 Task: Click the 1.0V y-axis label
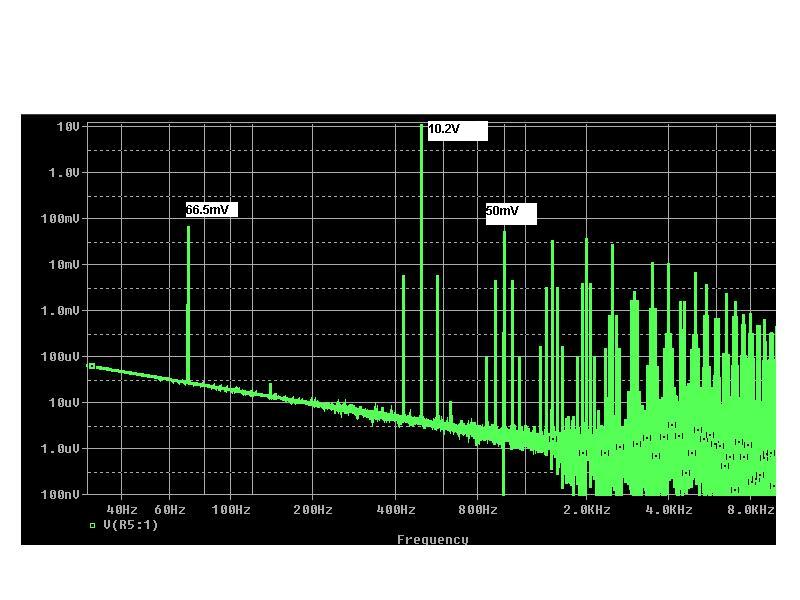(64, 173)
